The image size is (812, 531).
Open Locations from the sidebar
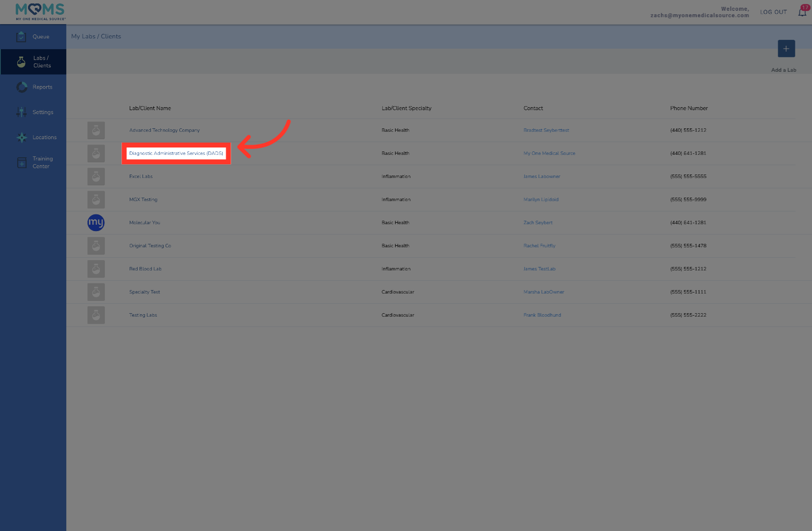pyautogui.click(x=33, y=137)
